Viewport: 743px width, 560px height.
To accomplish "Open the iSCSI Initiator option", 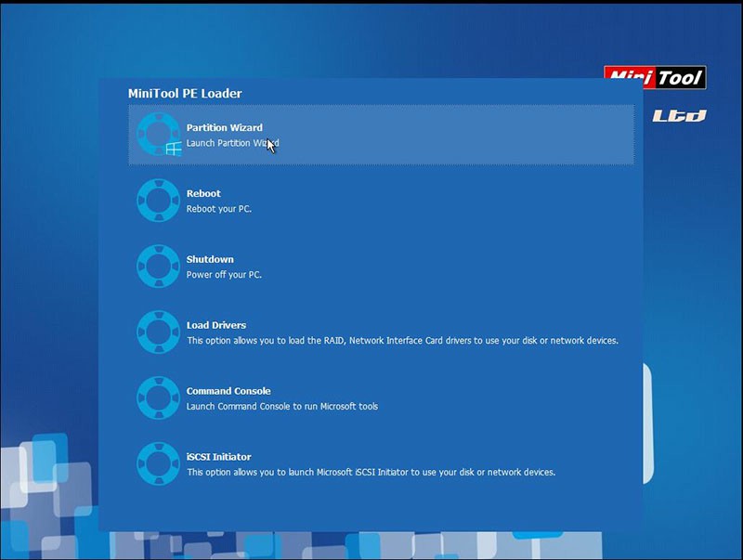I will 218,457.
